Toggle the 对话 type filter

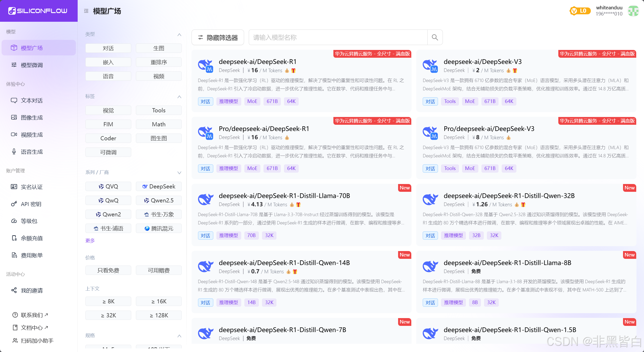tap(108, 48)
